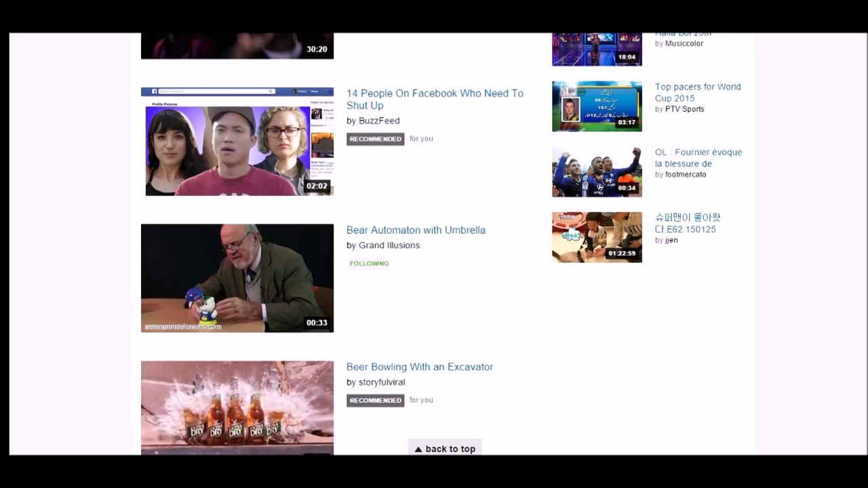This screenshot has height=488, width=868.
Task: Play the Top pacers sidebar thumbnail
Action: coord(597,106)
